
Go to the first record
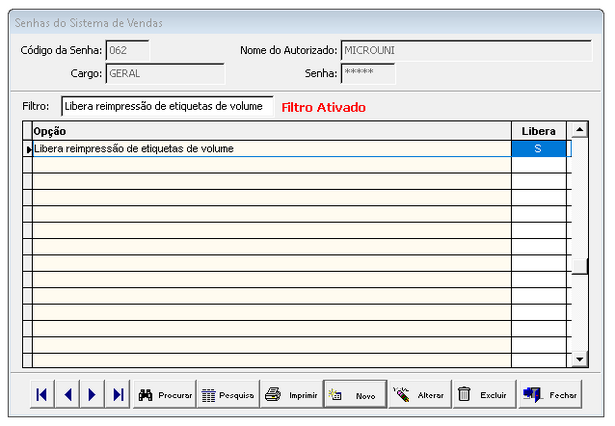click(x=42, y=395)
